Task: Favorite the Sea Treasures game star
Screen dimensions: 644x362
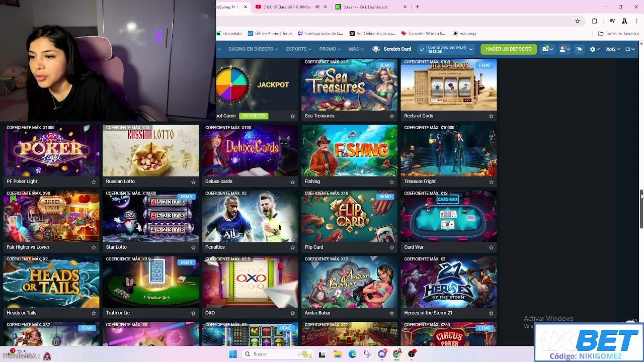Action: (x=392, y=116)
